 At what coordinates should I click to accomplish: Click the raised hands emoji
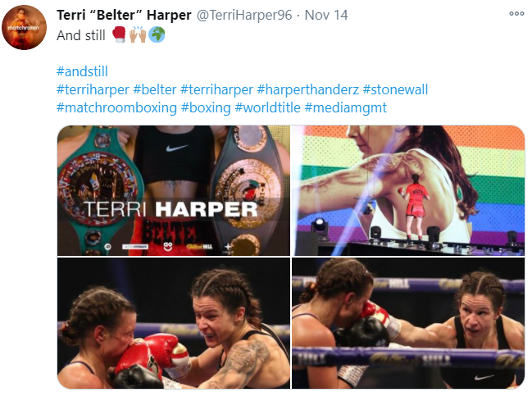[x=138, y=34]
